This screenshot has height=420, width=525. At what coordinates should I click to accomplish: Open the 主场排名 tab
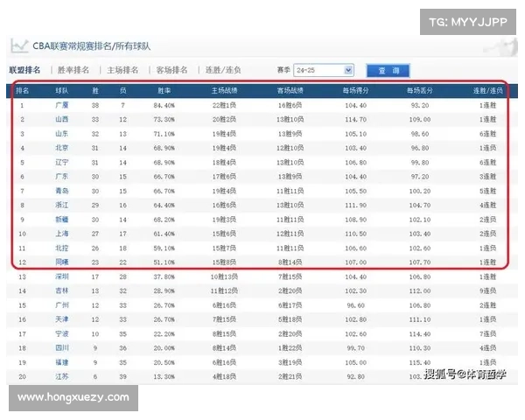(x=122, y=70)
